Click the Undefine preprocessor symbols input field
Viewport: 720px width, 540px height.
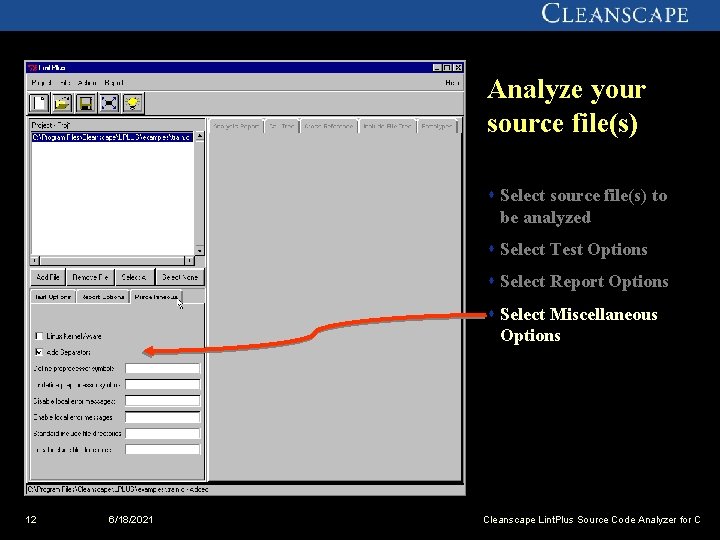tap(163, 385)
